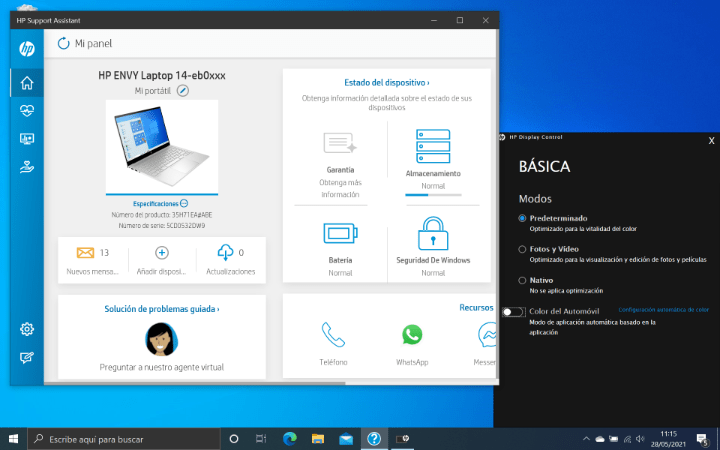720x450 pixels.
Task: Open Estado del dispositivo link
Action: click(387, 83)
